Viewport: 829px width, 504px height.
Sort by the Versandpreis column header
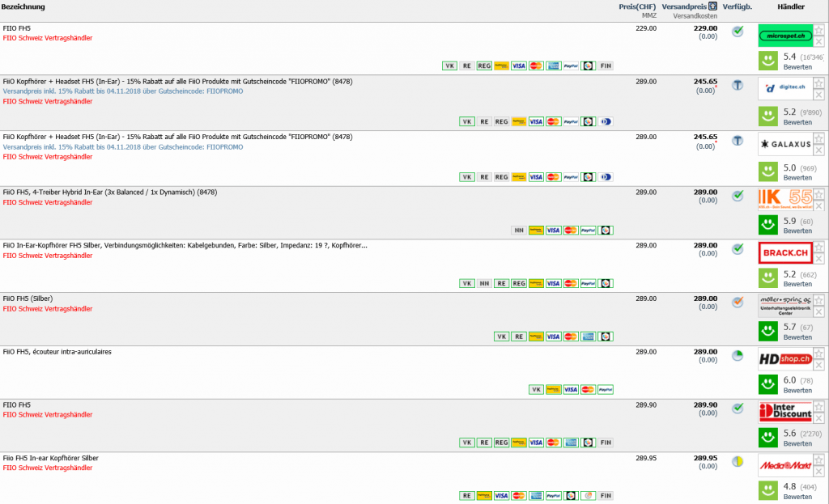684,6
